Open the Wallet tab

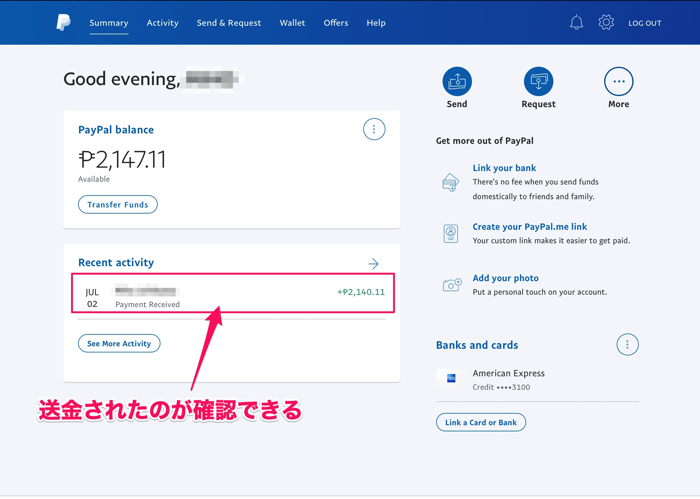292,23
